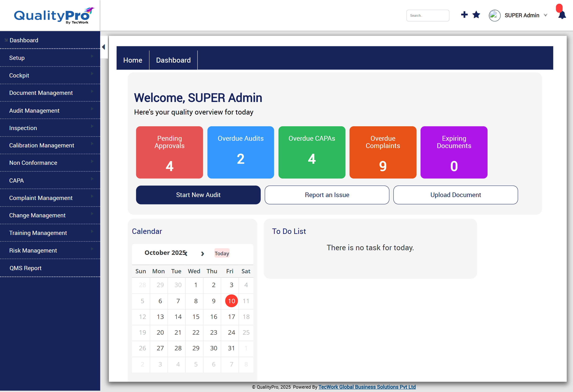This screenshot has height=392, width=573.
Task: Go to previous month in calendar
Action: click(x=186, y=253)
